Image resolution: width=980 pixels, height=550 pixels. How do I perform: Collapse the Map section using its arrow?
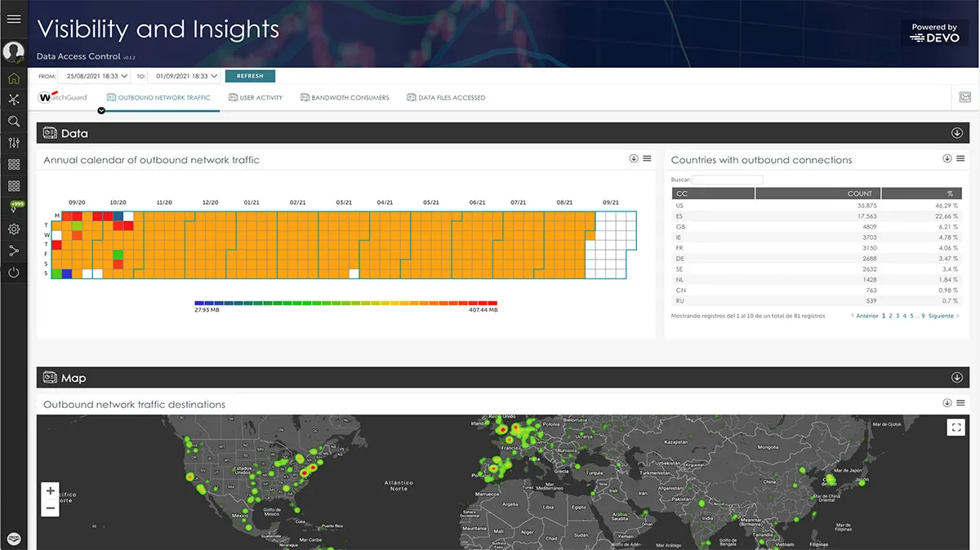point(957,378)
